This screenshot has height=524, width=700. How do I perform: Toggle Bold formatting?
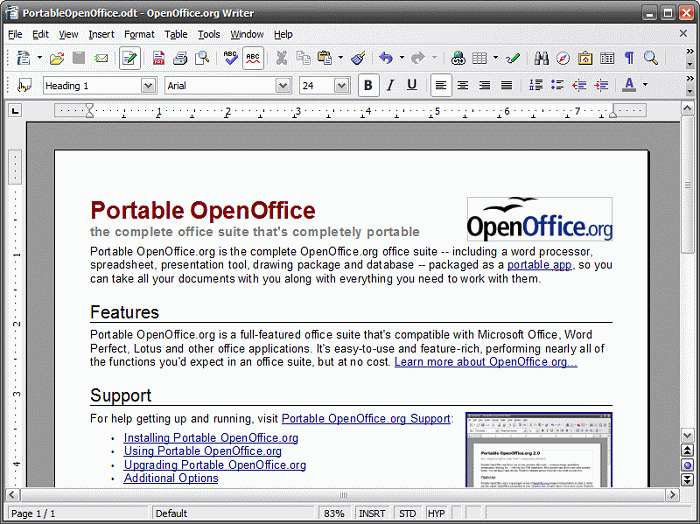click(x=368, y=85)
